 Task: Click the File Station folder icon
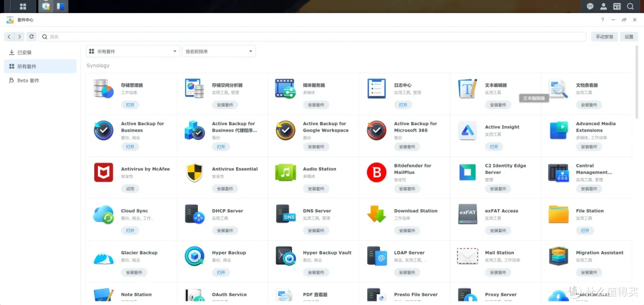point(559,214)
